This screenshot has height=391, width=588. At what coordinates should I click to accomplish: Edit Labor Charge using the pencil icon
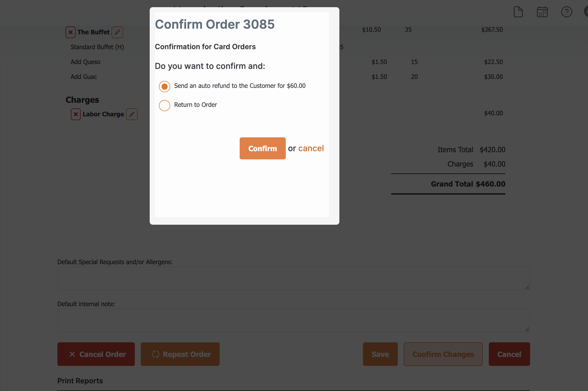coord(132,114)
